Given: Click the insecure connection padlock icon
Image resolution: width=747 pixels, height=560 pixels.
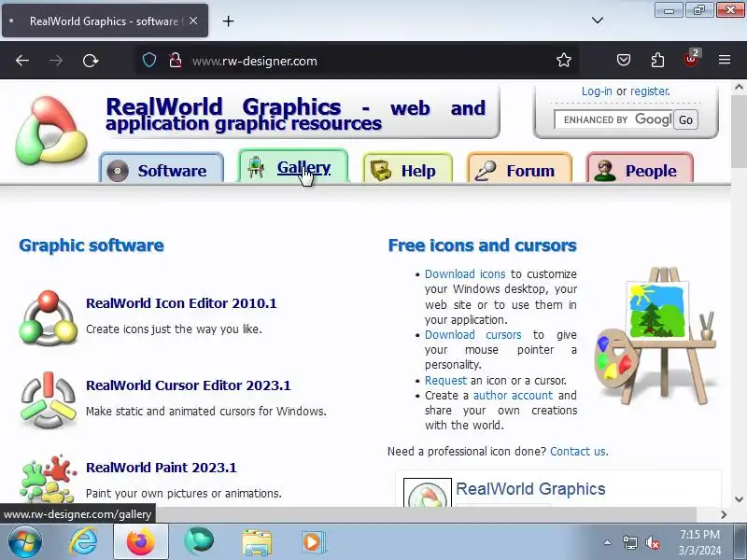Looking at the screenshot, I should pyautogui.click(x=175, y=60).
